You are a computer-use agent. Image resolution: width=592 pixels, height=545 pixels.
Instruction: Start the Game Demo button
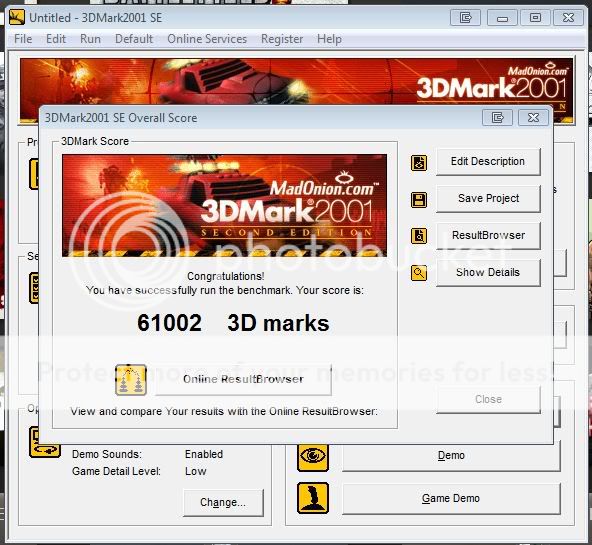click(x=451, y=499)
